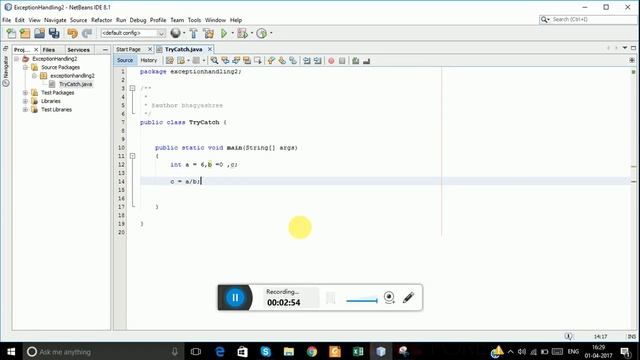This screenshot has height=360, width=640.
Task: Toggle Rectangular Selection editor icon
Action: coord(258,61)
